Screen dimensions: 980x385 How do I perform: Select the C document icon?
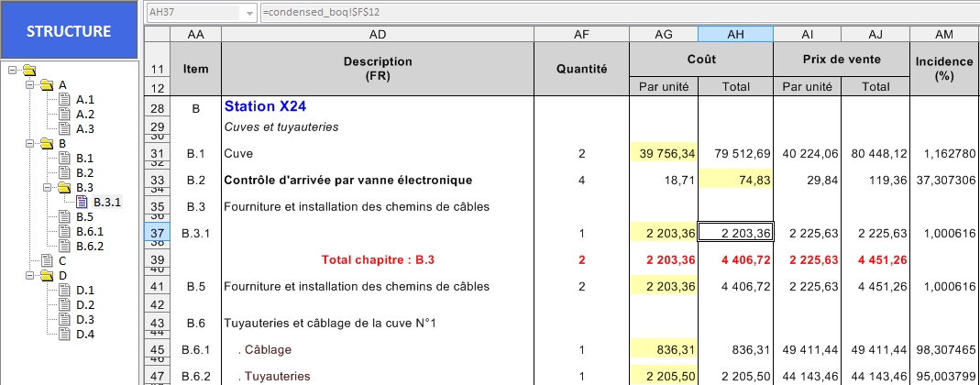point(46,260)
